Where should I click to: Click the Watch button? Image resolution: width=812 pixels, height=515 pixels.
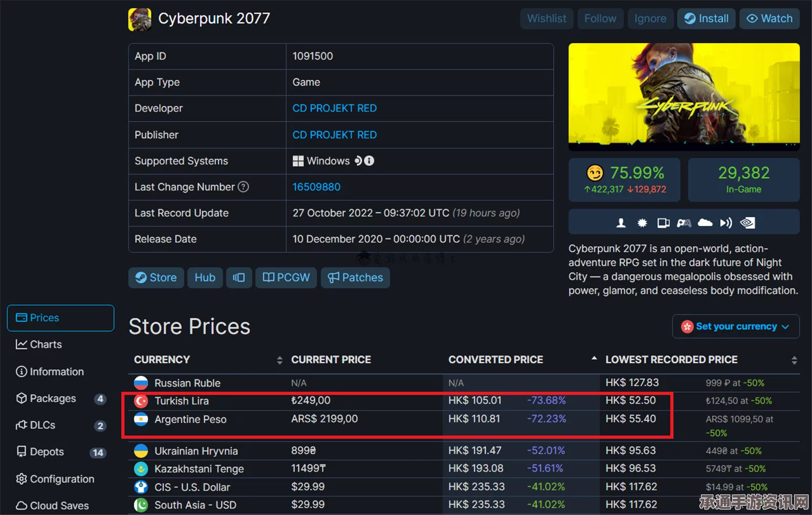[x=769, y=18]
